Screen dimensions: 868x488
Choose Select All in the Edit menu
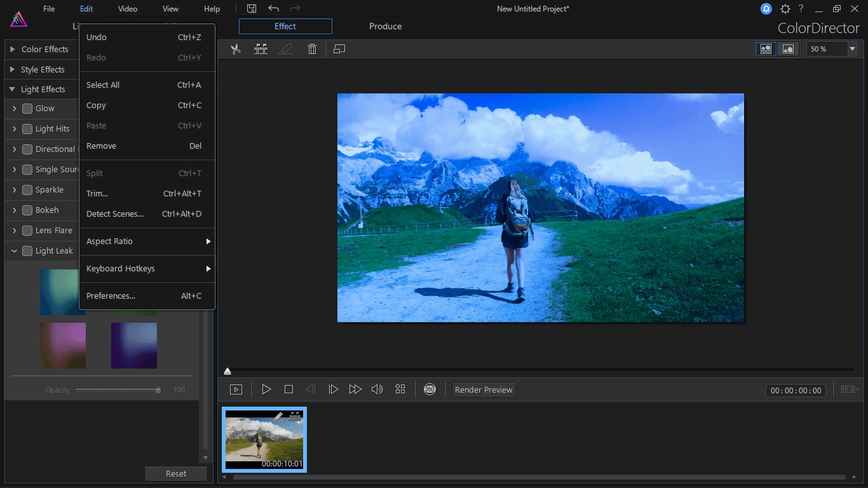tap(147, 85)
